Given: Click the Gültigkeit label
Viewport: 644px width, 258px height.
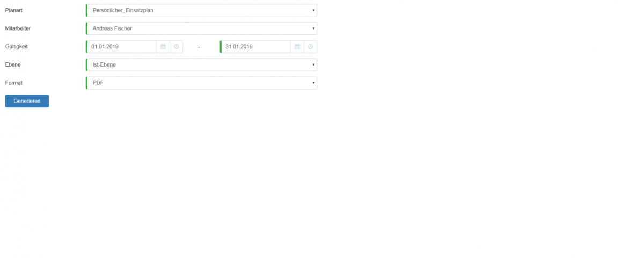Looking at the screenshot, I should (17, 47).
